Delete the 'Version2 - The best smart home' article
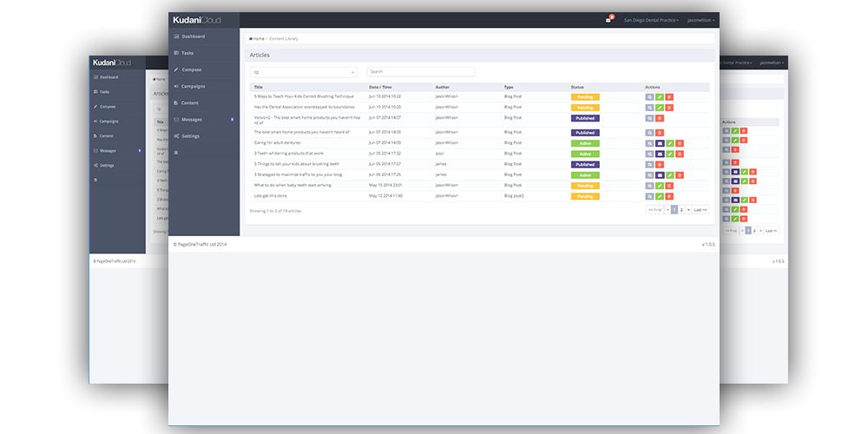The height and width of the screenshot is (434, 868). pos(660,118)
